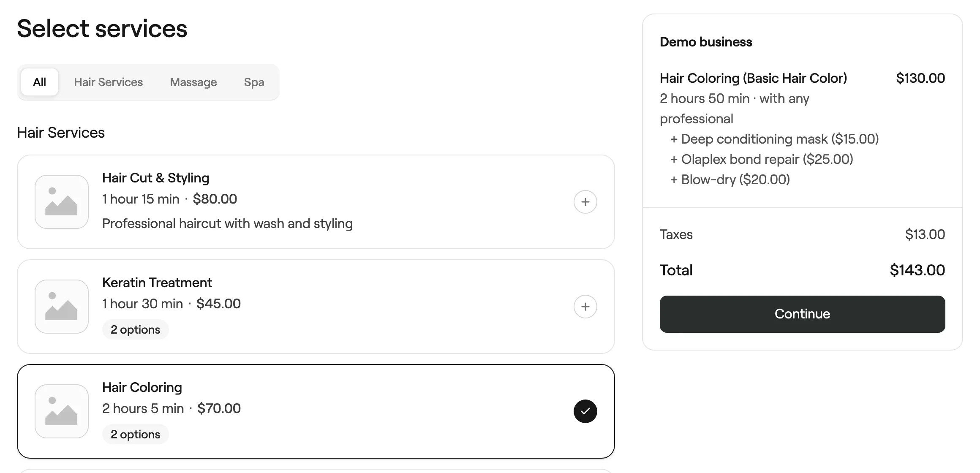Click the Hair Coloring image thumbnail
Image resolution: width=980 pixels, height=473 pixels.
(62, 411)
